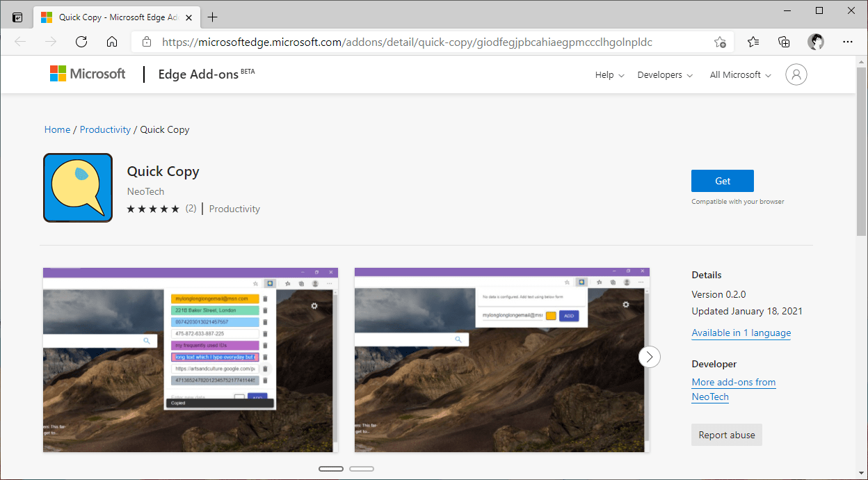Expand the Developers dropdown
The width and height of the screenshot is (868, 480).
(x=665, y=75)
